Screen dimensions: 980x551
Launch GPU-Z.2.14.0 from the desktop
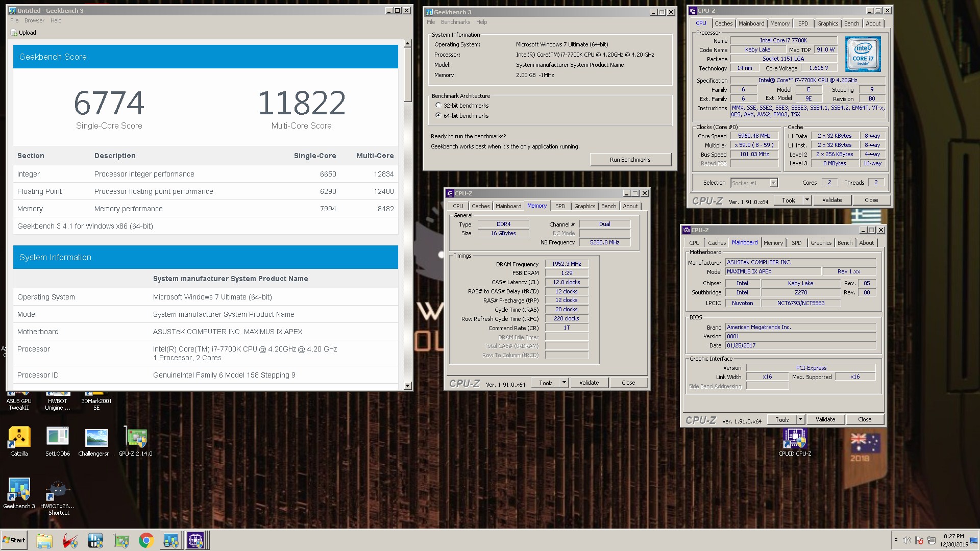coord(135,441)
